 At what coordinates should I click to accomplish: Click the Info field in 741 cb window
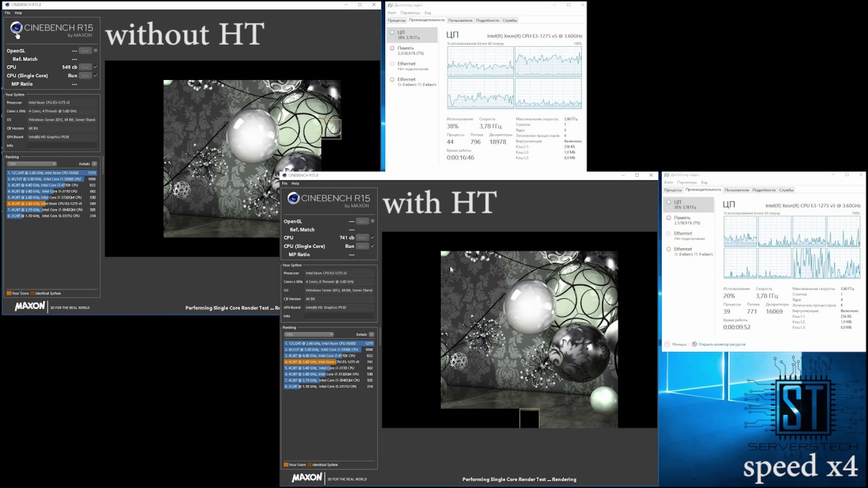339,316
